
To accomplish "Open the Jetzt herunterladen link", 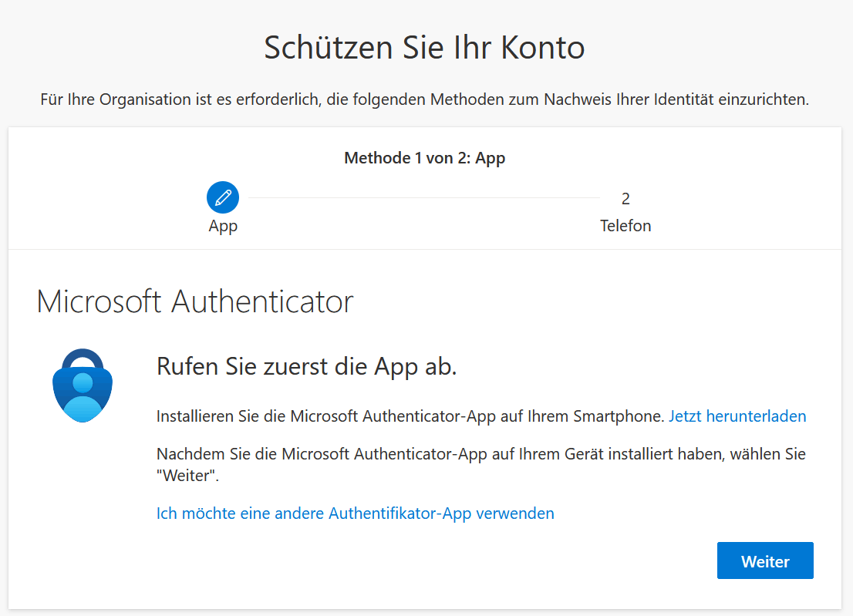I will tap(737, 416).
